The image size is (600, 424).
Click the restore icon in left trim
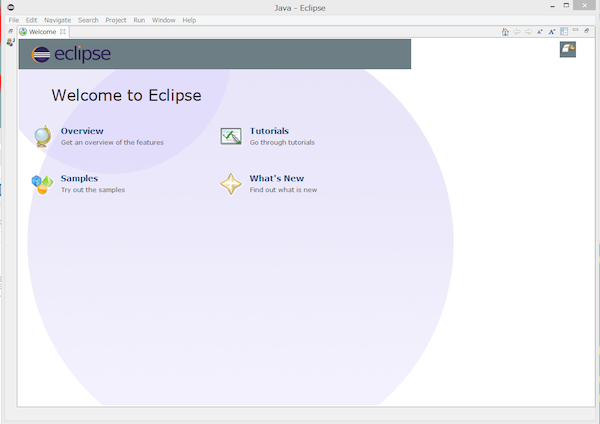(x=10, y=31)
